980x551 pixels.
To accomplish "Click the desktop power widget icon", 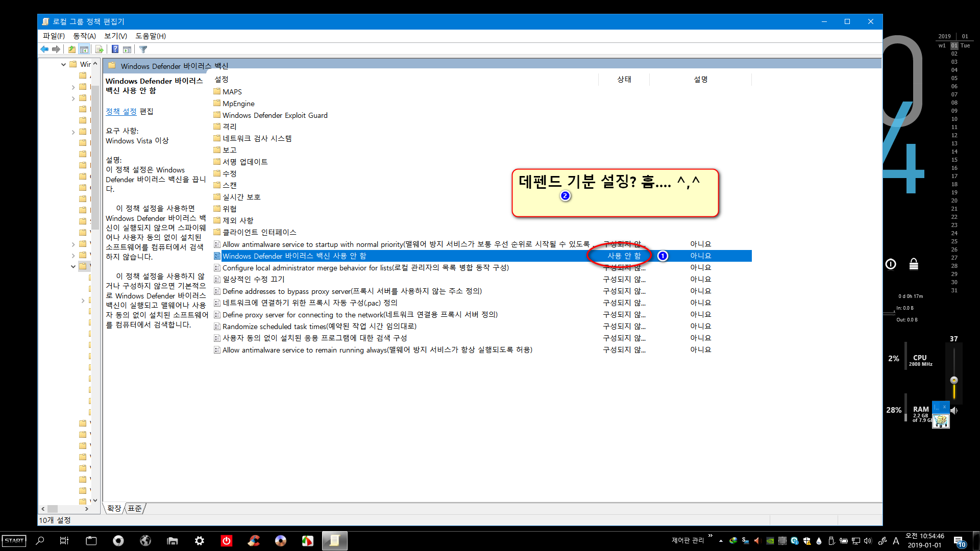I will [891, 264].
